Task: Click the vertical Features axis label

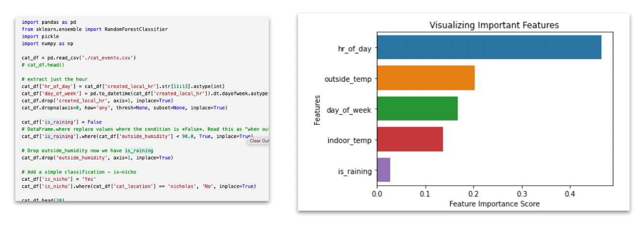Action: pyautogui.click(x=317, y=110)
